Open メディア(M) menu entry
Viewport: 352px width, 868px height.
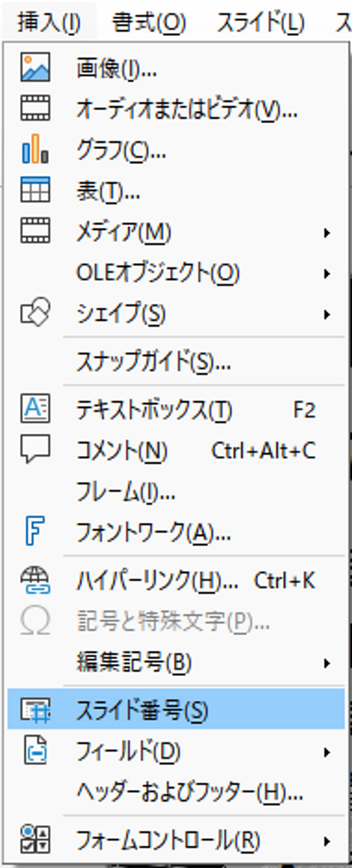(177, 232)
